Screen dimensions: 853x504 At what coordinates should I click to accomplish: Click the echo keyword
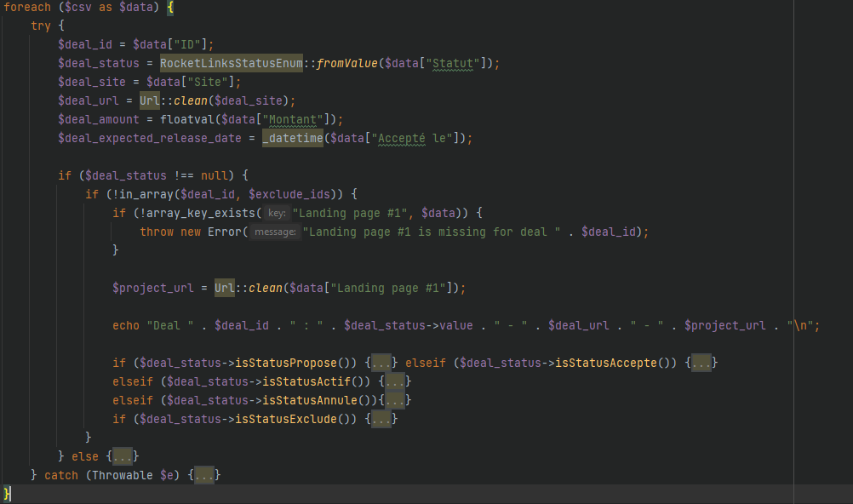[126, 325]
